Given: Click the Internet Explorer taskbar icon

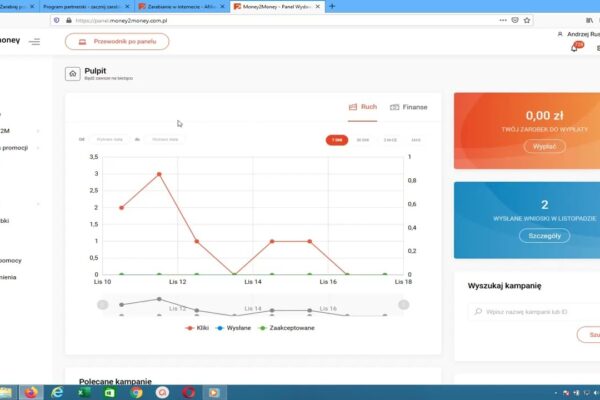Looking at the screenshot, I should click(57, 392).
